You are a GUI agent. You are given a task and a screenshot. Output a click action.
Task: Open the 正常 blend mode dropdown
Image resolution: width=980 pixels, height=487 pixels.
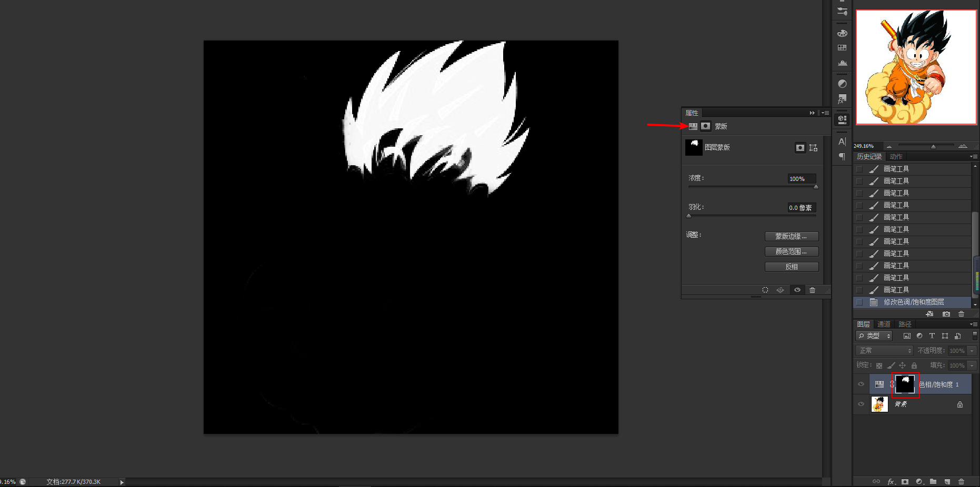click(x=884, y=351)
